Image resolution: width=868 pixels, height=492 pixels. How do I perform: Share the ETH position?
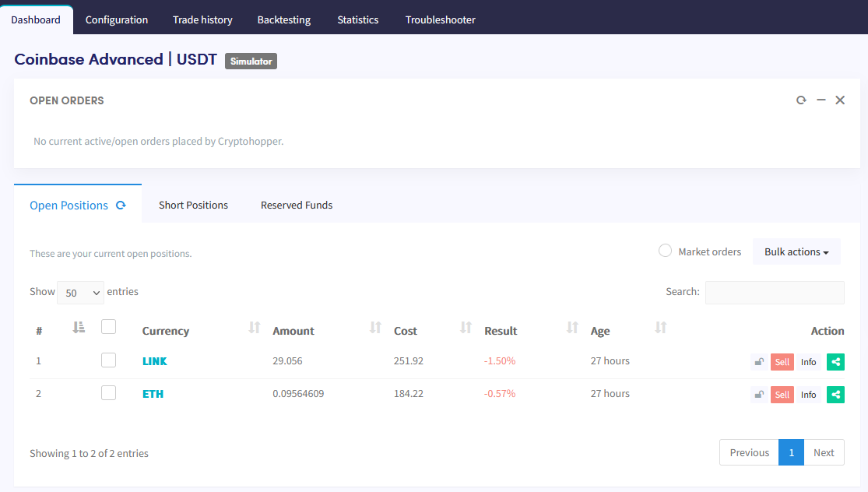(835, 395)
